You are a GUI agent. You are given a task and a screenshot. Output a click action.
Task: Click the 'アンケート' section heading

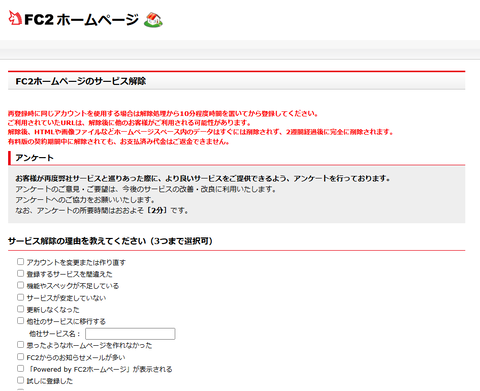(34, 158)
